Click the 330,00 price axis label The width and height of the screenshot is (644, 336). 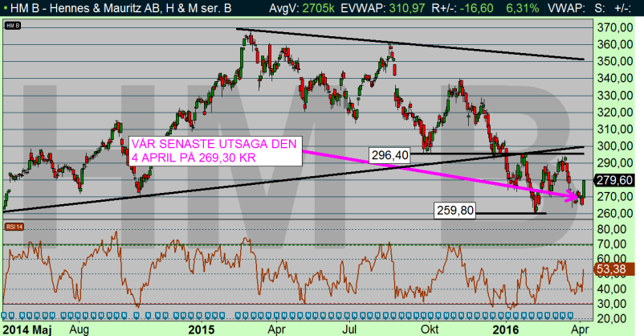click(614, 96)
